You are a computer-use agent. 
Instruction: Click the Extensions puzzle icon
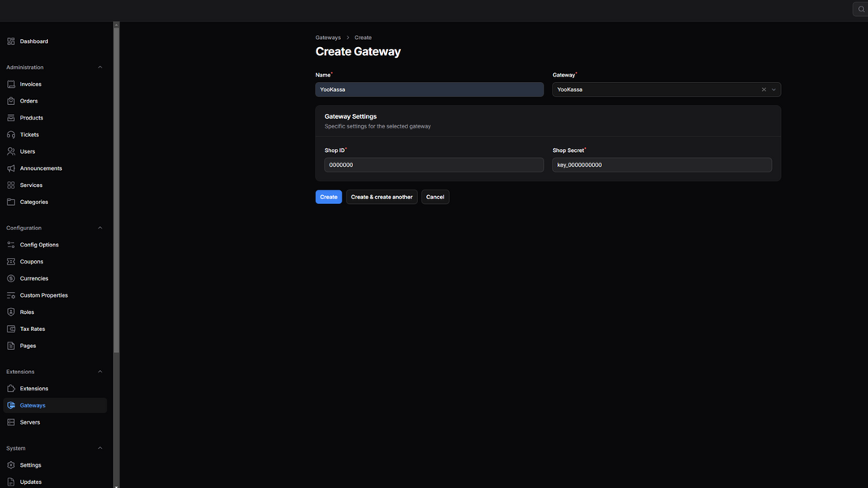tap(11, 389)
